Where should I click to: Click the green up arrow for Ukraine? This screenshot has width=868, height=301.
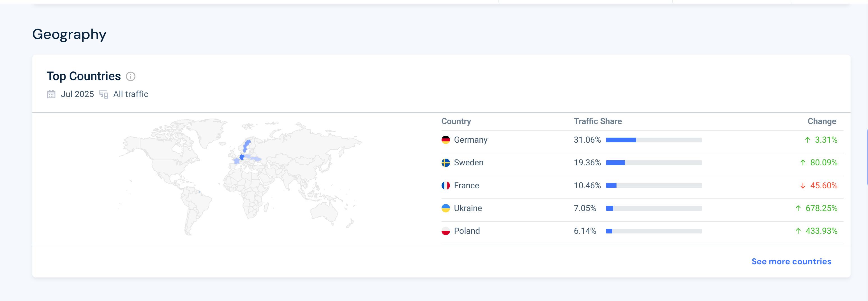[798, 209]
